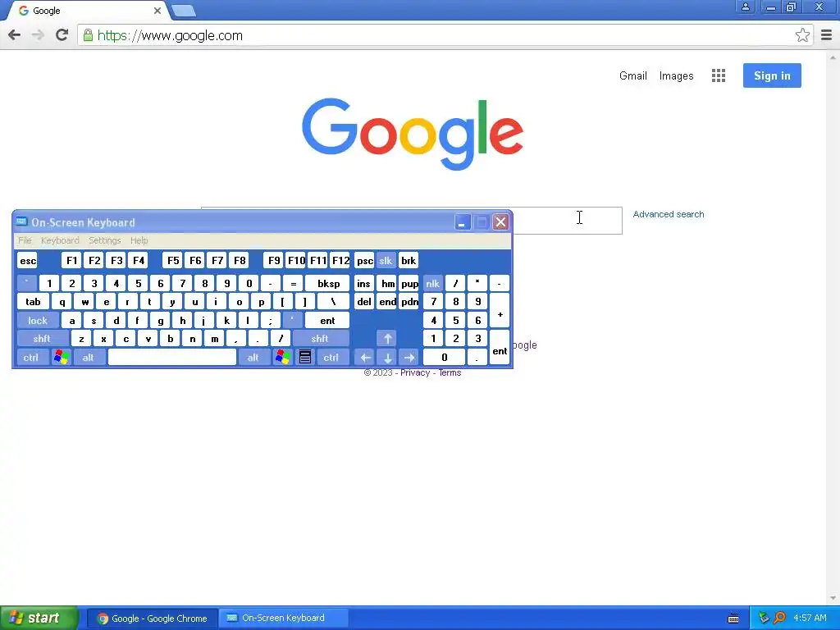Click the down arrow key
Viewport: 840px width, 630px height.
click(x=387, y=358)
